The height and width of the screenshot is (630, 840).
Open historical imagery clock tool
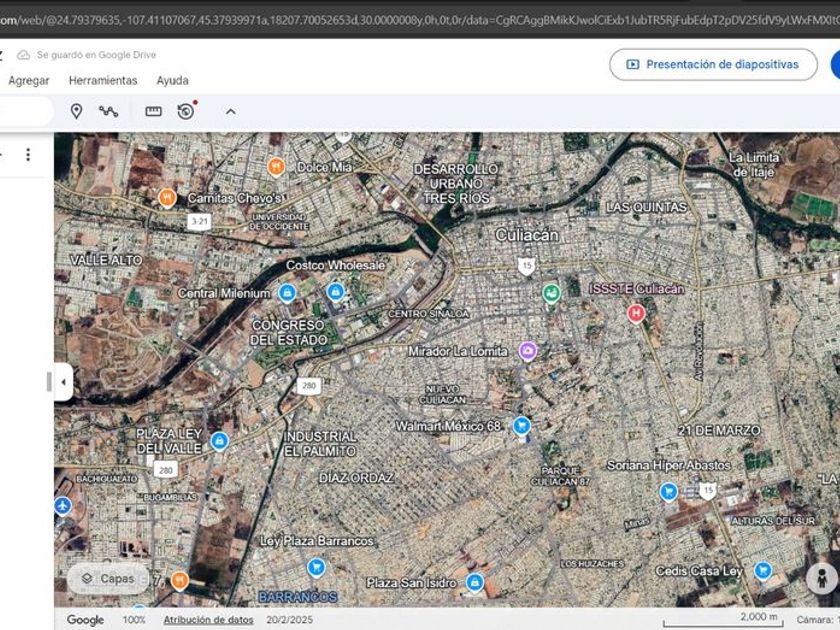pyautogui.click(x=186, y=111)
